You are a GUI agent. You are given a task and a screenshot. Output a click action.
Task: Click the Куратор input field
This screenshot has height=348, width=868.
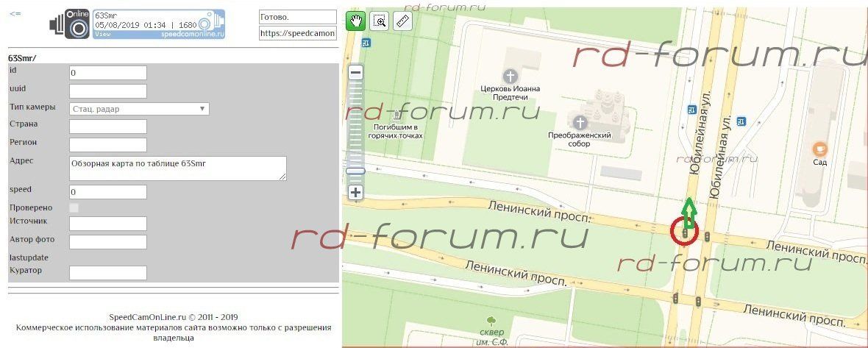click(x=108, y=273)
